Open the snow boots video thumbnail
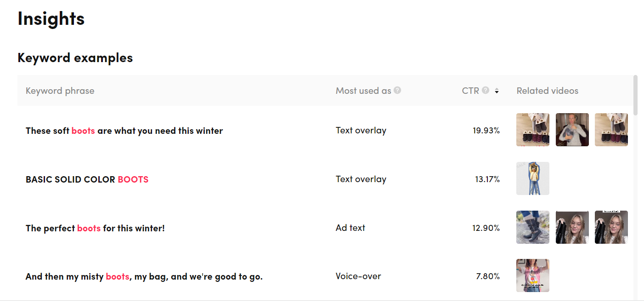The width and height of the screenshot is (644, 304). coord(533,227)
